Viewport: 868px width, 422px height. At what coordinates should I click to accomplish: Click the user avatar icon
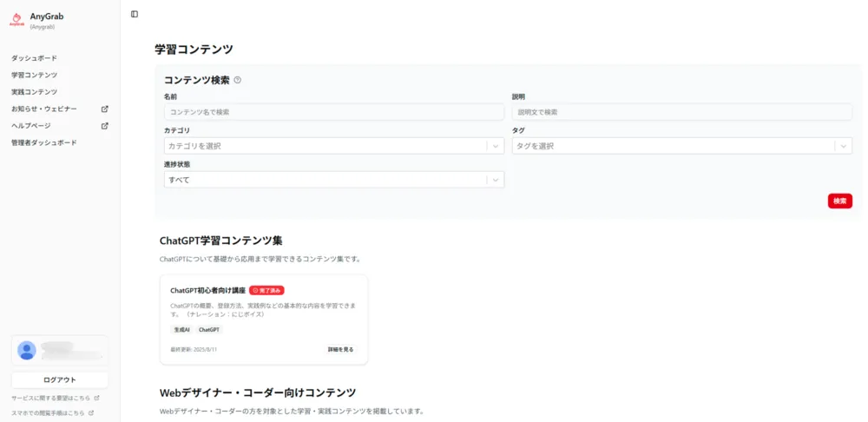coord(27,351)
